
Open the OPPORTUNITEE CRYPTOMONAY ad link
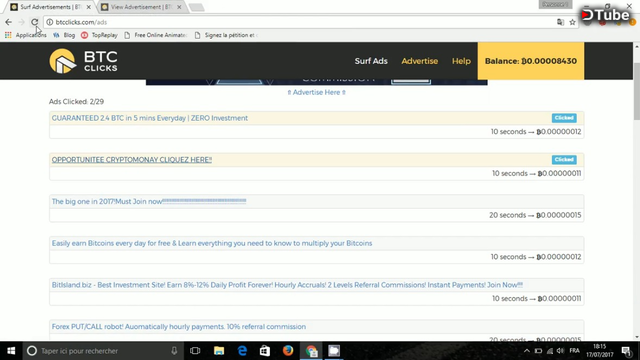tap(131, 160)
